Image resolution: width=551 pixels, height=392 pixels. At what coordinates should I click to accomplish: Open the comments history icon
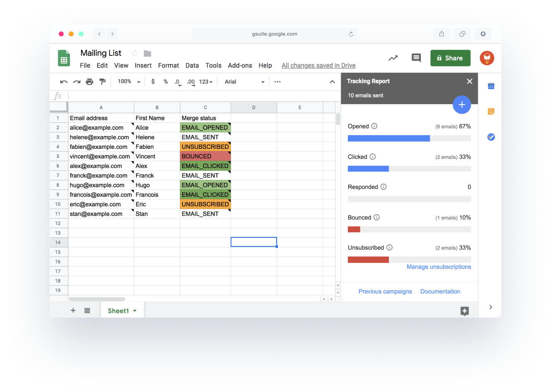[x=416, y=58]
